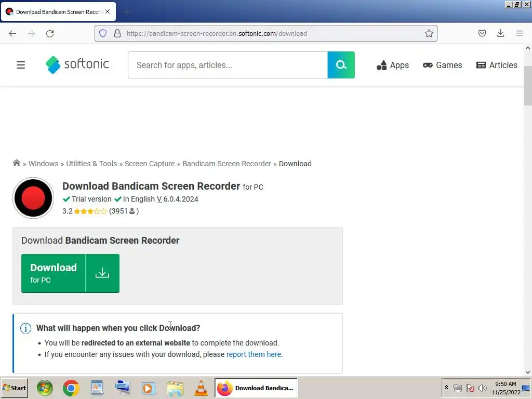
Task: Click the download arrow icon on green button
Action: (102, 273)
